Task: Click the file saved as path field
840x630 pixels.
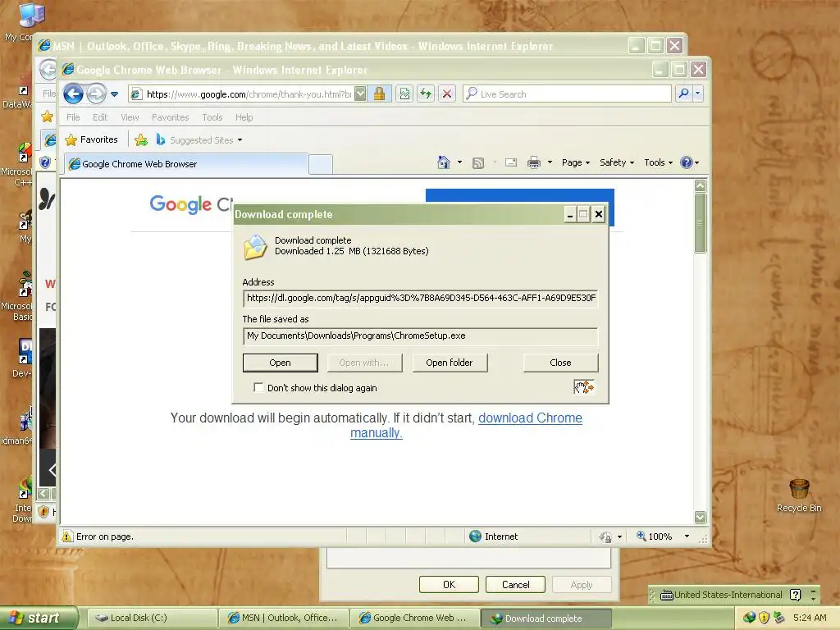Action: [421, 336]
